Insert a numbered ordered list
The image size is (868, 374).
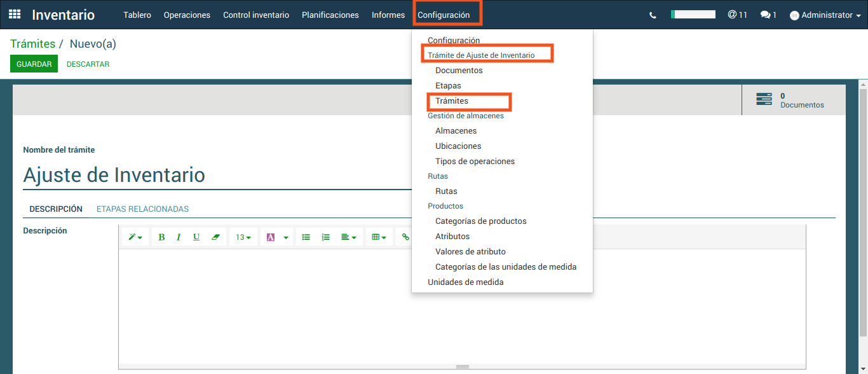point(325,237)
